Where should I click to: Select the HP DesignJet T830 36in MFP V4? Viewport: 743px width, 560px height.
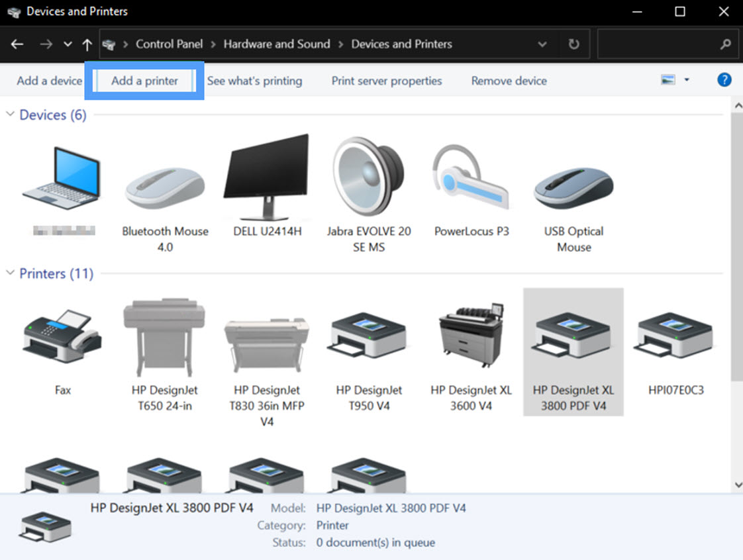pos(267,345)
